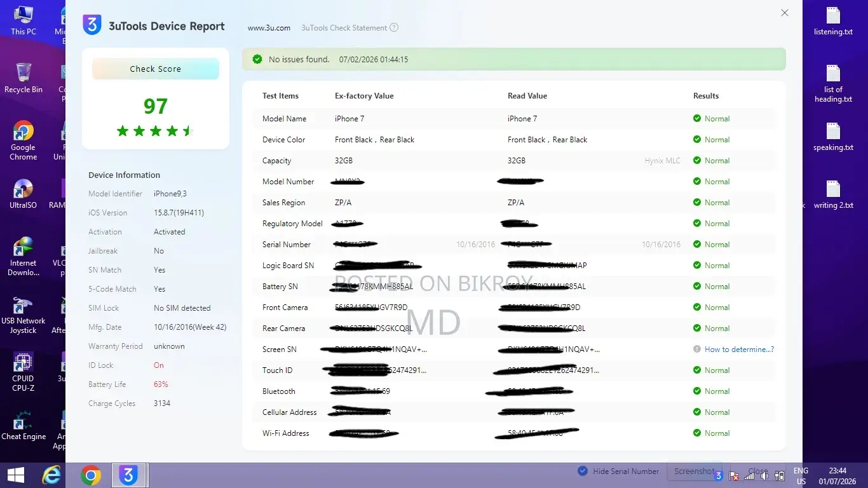Open the CPUID CPU-Z desktop shortcut
This screenshot has height=488, width=868.
coord(24,372)
